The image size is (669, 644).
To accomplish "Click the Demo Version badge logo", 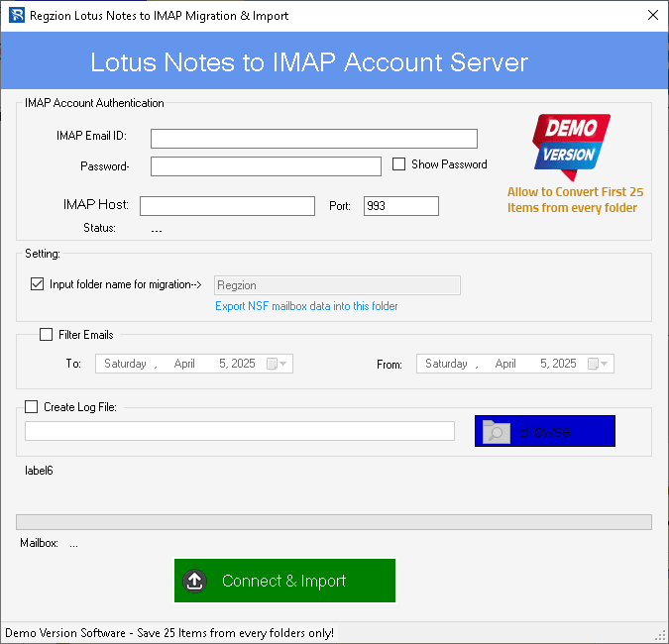I will 572,142.
